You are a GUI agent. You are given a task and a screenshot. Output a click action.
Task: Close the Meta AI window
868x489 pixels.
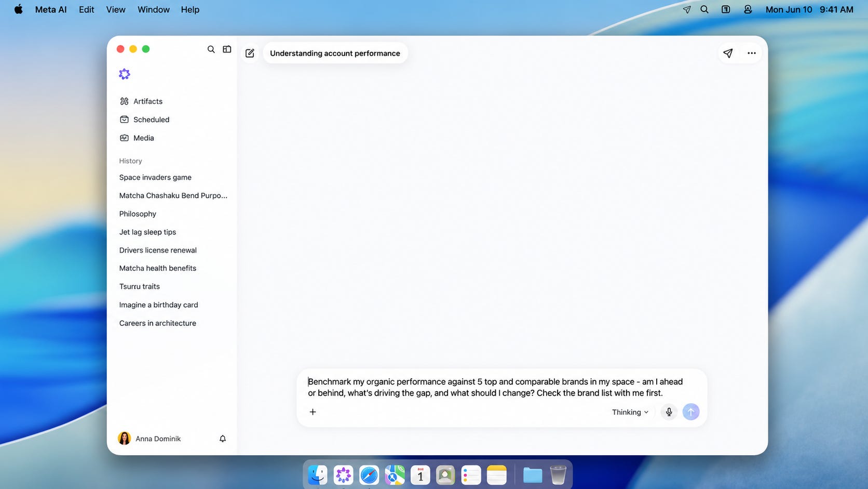pyautogui.click(x=120, y=49)
